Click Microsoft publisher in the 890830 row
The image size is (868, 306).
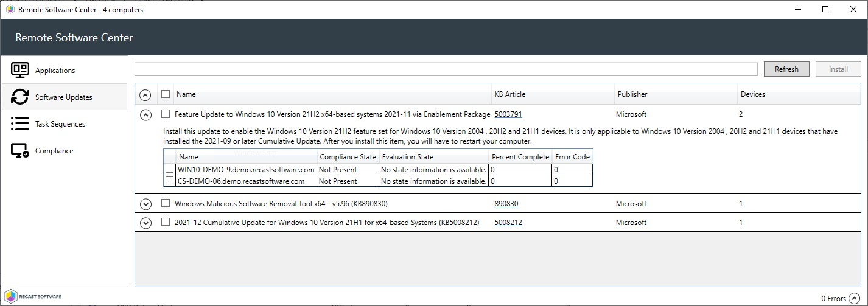pyautogui.click(x=631, y=204)
